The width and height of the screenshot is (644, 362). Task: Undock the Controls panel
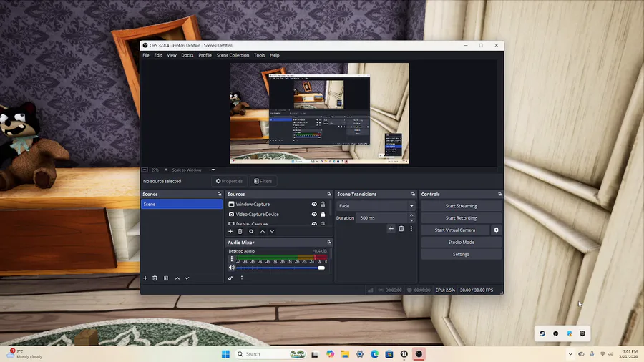(x=500, y=194)
